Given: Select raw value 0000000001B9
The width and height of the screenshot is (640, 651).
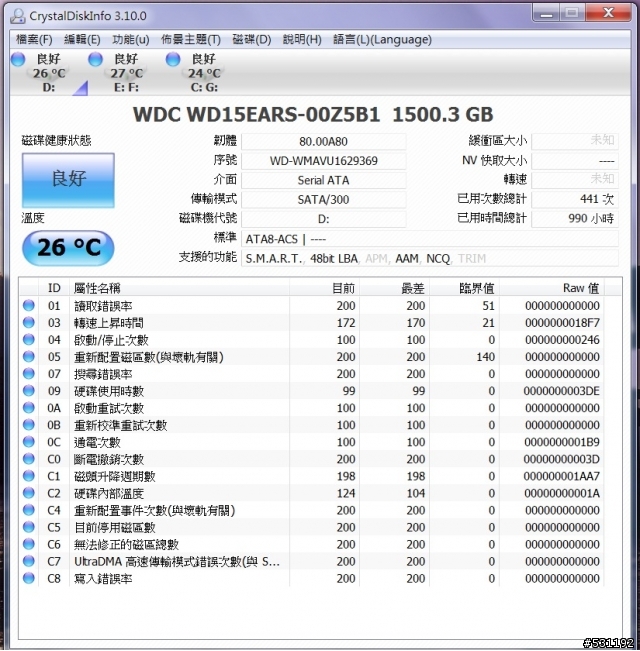Looking at the screenshot, I should click(x=562, y=442).
